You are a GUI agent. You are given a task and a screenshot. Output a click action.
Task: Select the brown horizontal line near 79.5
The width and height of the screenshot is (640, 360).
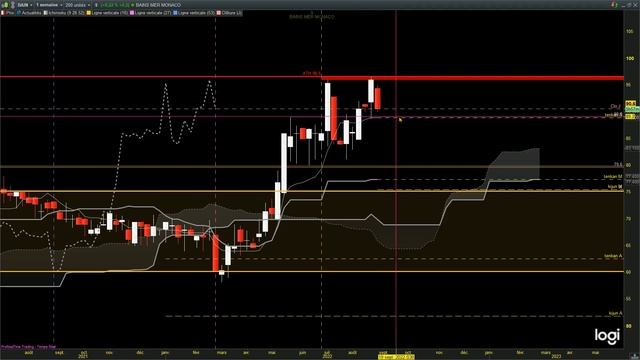(312, 167)
